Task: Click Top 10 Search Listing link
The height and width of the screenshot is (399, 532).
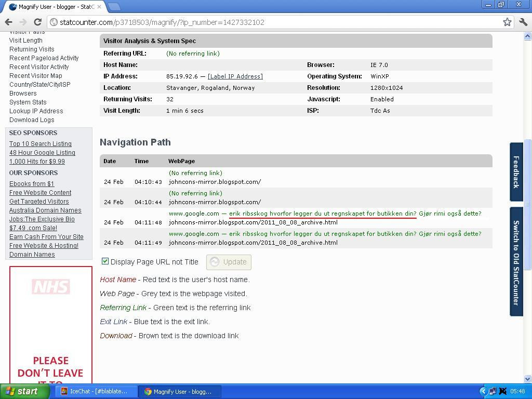Action: click(x=41, y=144)
